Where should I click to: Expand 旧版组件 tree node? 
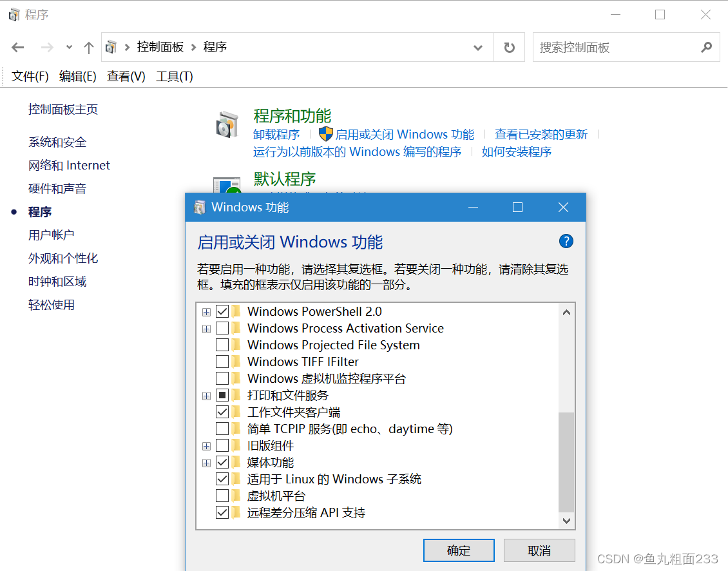(207, 446)
